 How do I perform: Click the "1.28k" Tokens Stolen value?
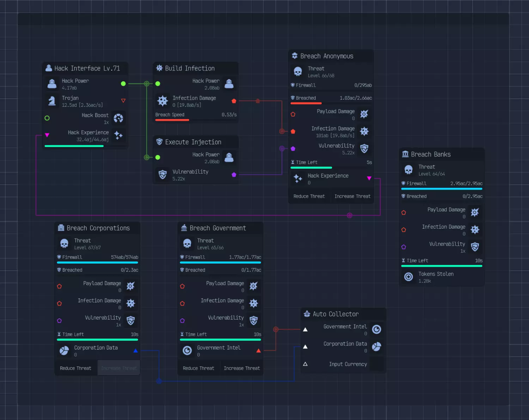point(425,281)
